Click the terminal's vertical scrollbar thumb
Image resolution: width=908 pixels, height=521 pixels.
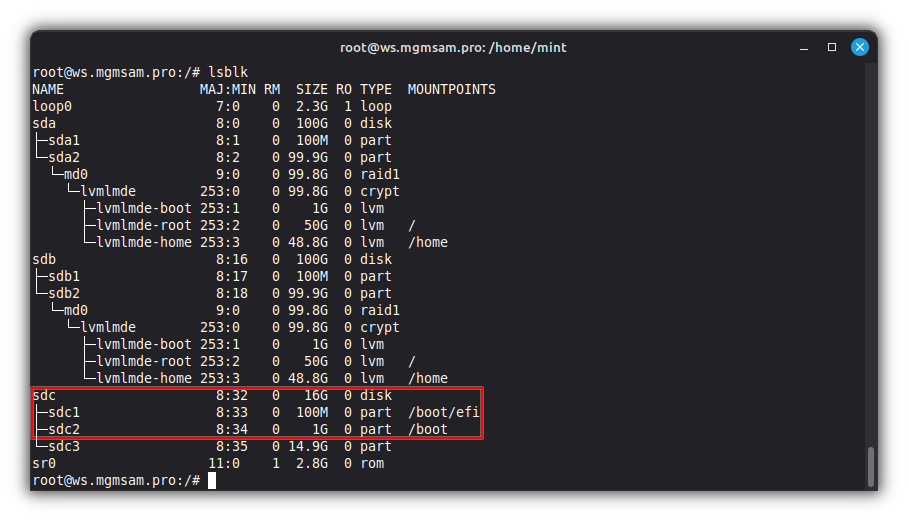point(870,465)
